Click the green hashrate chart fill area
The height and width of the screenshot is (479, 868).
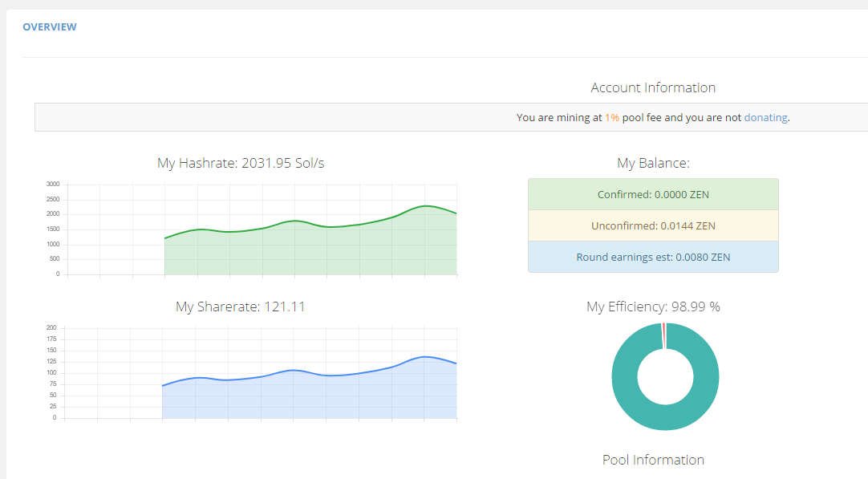coord(321,253)
